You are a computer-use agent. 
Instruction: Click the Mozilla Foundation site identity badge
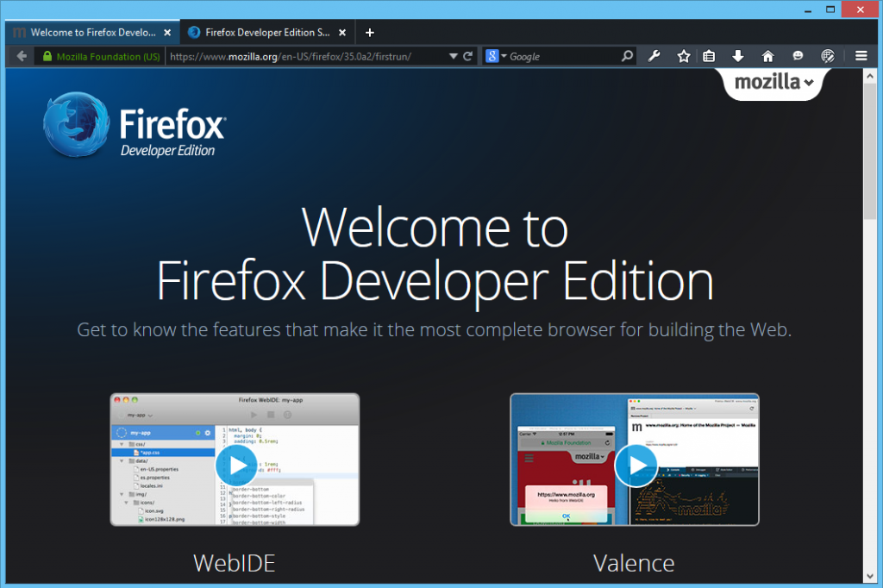pyautogui.click(x=101, y=56)
